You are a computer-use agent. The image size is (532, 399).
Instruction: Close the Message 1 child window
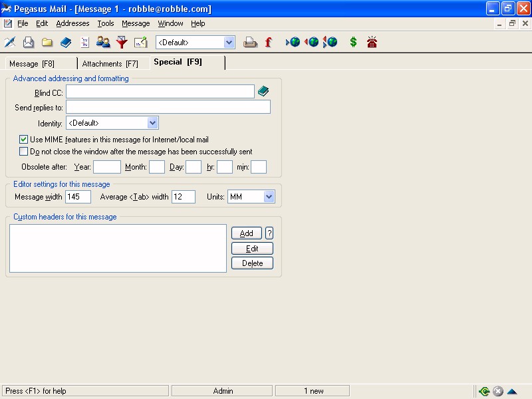pos(525,23)
